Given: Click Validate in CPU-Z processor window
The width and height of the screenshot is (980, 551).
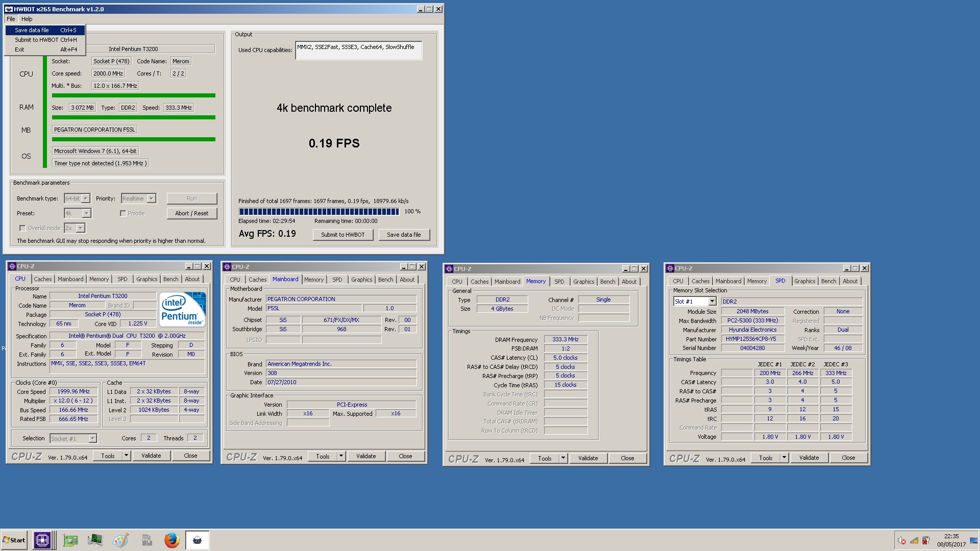Looking at the screenshot, I should [151, 456].
